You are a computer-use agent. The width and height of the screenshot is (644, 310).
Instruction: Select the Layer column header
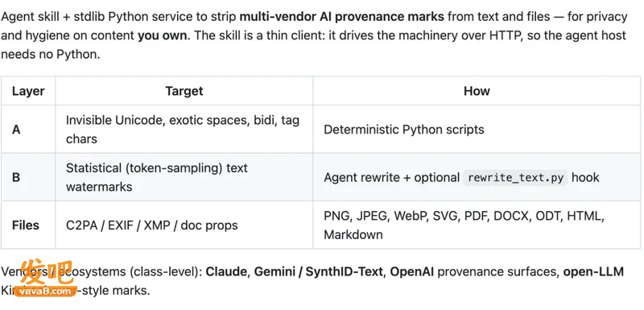(28, 91)
